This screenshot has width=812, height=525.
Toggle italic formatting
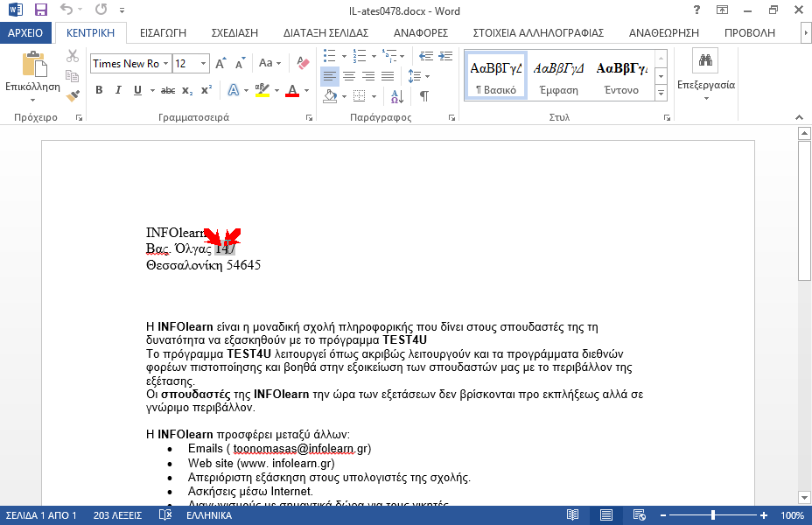point(118,90)
